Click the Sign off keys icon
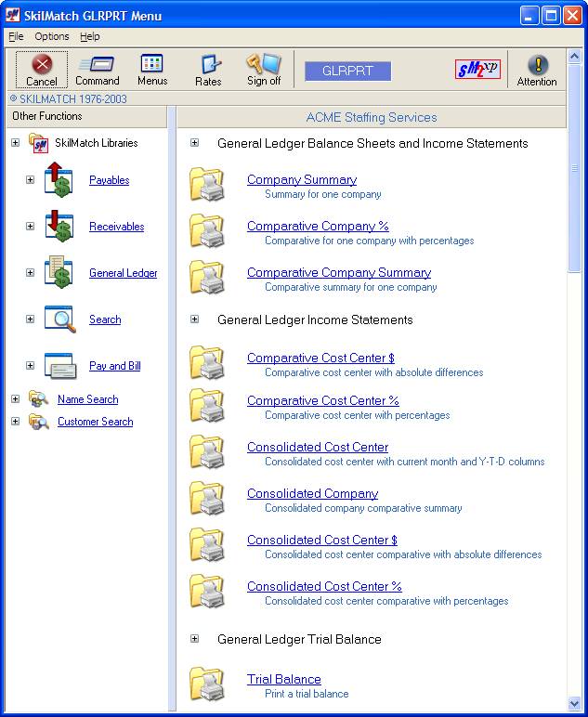The image size is (588, 717). (264, 63)
